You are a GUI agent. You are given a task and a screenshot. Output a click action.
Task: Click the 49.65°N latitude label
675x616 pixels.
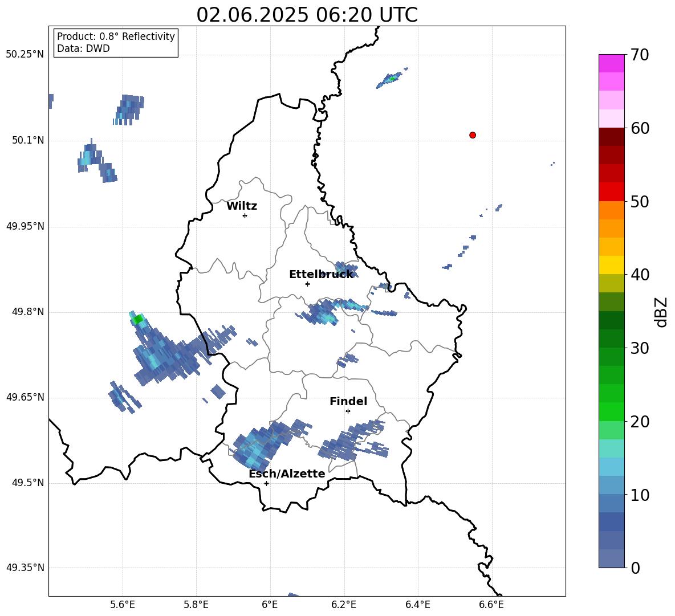pos(25,397)
